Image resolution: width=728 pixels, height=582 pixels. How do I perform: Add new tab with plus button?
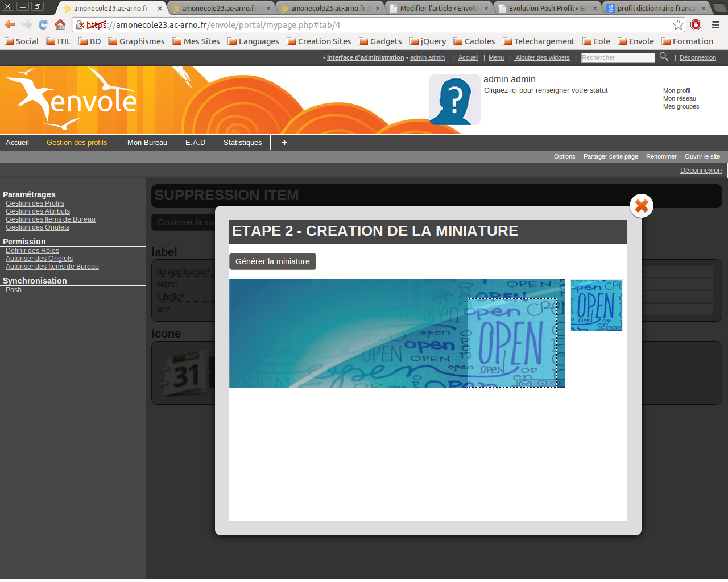pyautogui.click(x=284, y=143)
